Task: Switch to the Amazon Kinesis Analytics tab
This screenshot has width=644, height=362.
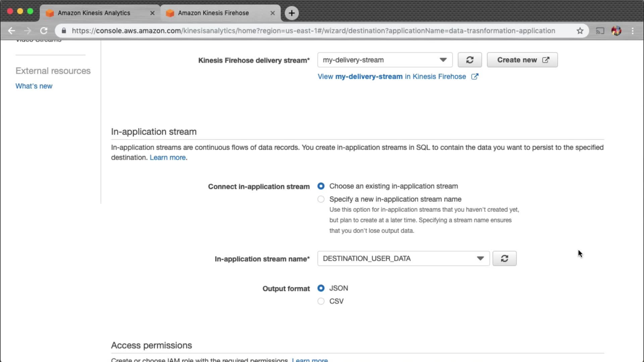Action: 94,13
